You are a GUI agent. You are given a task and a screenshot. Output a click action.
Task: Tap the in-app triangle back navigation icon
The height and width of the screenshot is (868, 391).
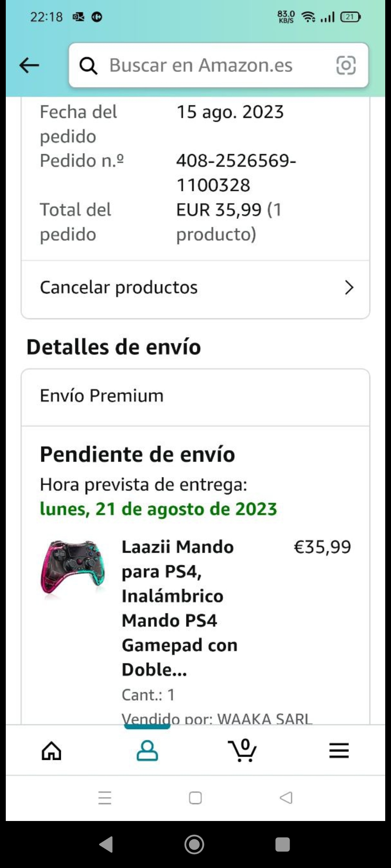point(286,798)
